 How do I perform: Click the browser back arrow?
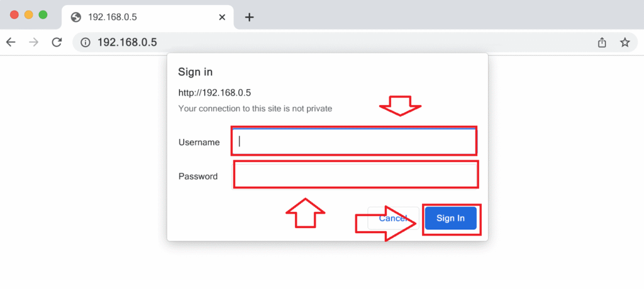(x=10, y=42)
